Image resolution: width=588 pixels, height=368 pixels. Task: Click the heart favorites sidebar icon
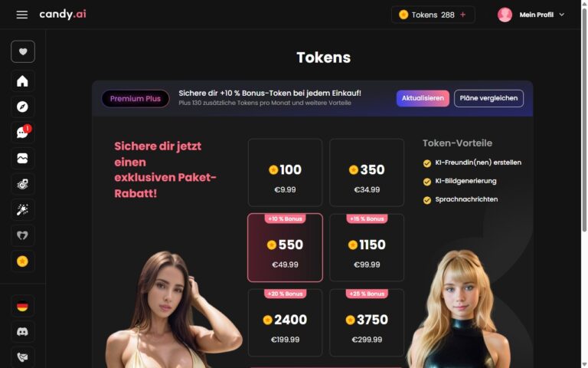(23, 51)
